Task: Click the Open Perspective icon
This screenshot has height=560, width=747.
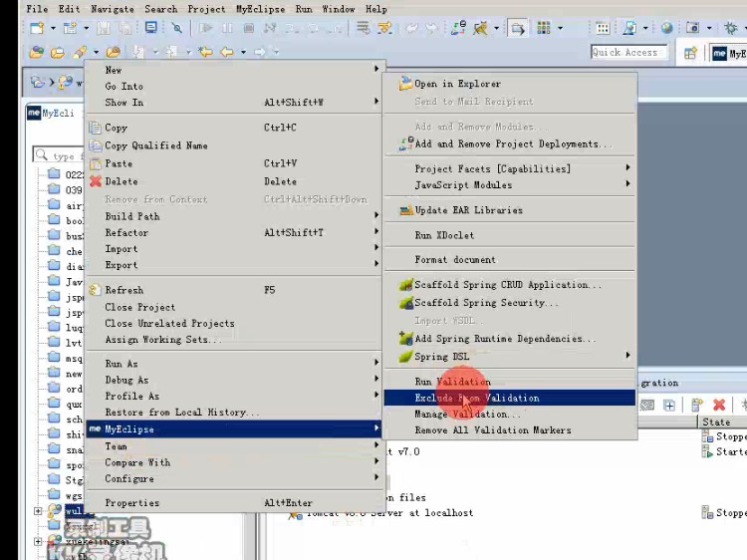Action: point(690,53)
